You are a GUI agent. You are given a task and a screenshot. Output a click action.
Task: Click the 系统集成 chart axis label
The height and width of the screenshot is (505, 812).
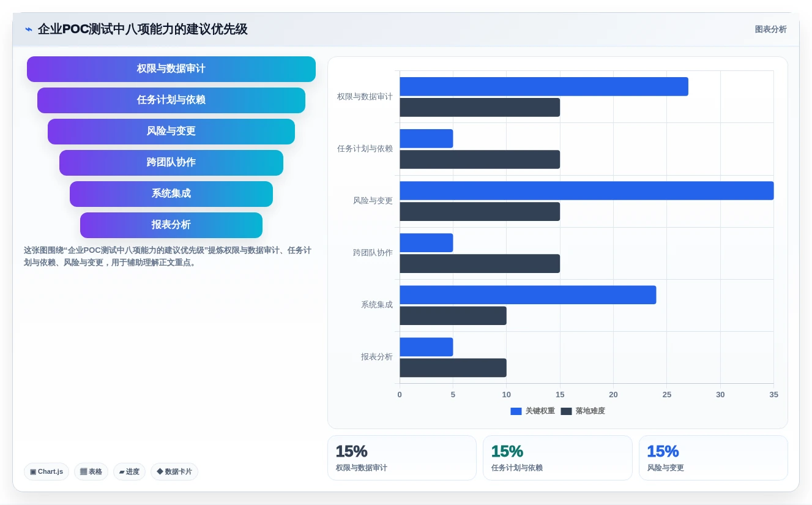click(x=377, y=305)
